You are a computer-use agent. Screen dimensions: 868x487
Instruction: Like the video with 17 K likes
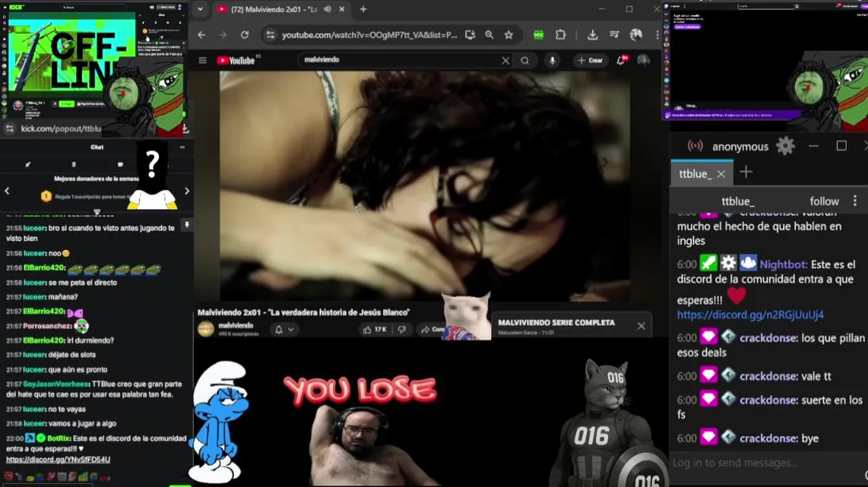pos(375,329)
